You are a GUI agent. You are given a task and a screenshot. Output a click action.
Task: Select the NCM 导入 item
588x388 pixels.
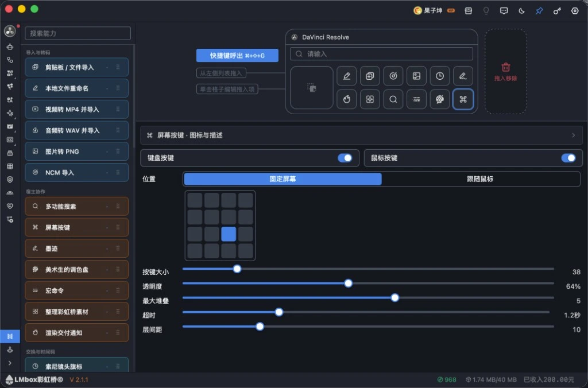77,172
